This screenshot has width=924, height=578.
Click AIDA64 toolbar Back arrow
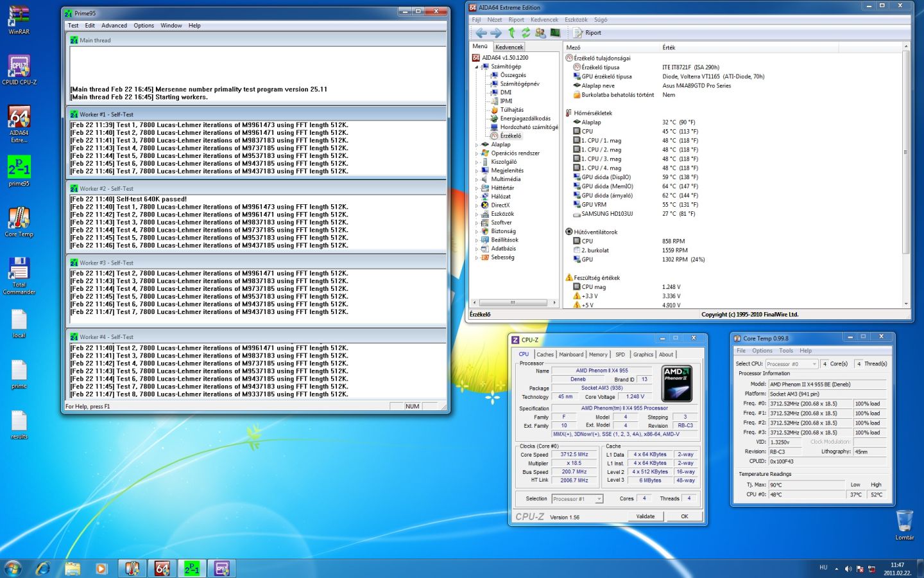[481, 33]
